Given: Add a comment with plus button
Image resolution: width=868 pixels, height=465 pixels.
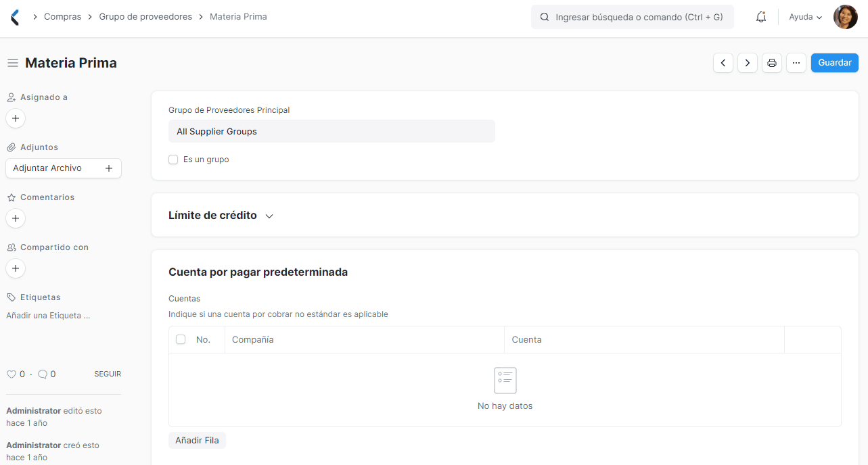Looking at the screenshot, I should click(16, 218).
